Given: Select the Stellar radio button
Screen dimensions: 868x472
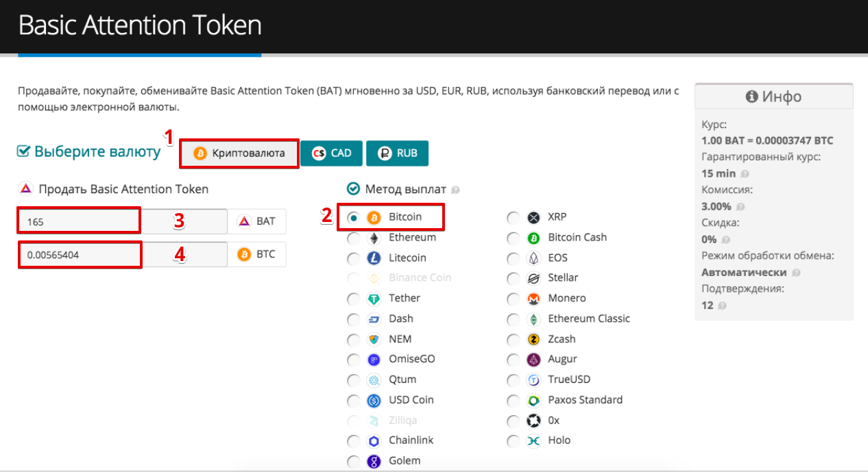Looking at the screenshot, I should coord(514,279).
